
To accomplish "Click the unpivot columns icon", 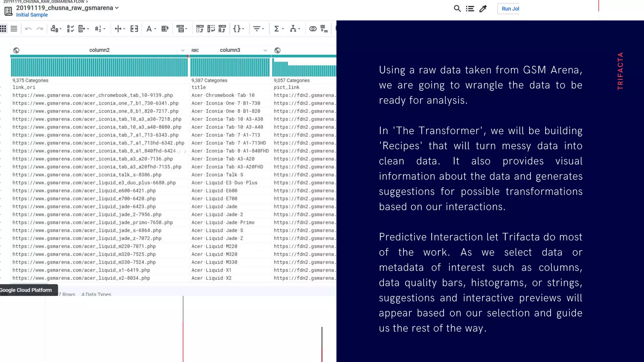I will [x=211, y=29].
